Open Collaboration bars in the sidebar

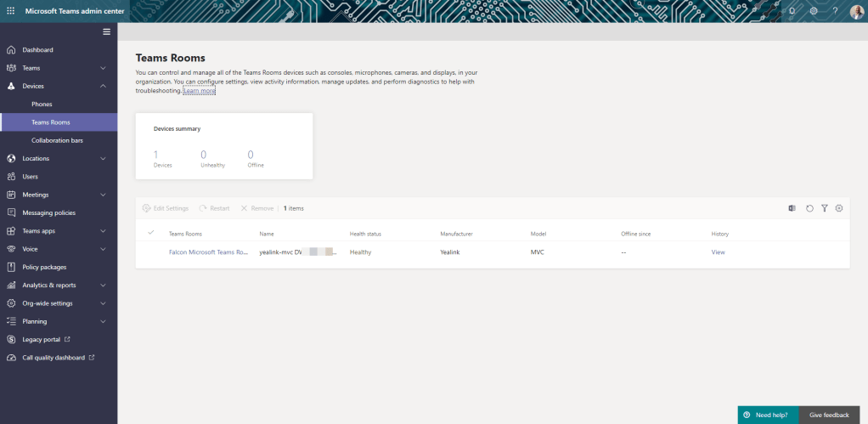[57, 140]
